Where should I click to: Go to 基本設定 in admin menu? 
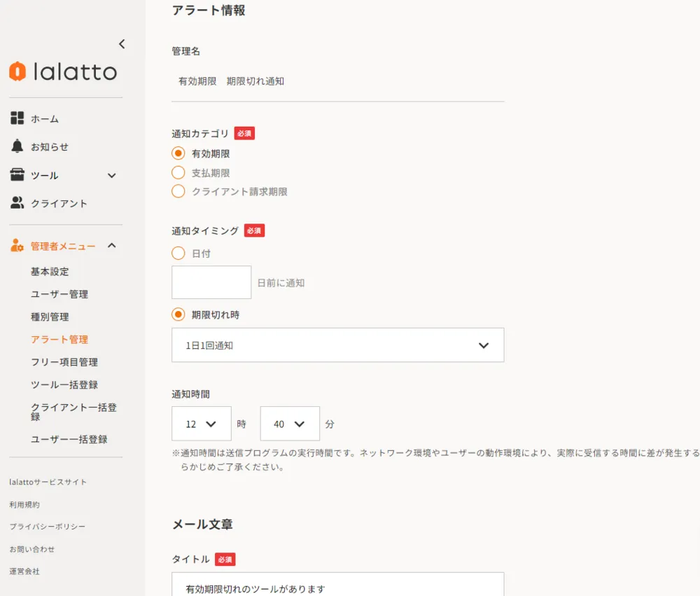pyautogui.click(x=50, y=272)
